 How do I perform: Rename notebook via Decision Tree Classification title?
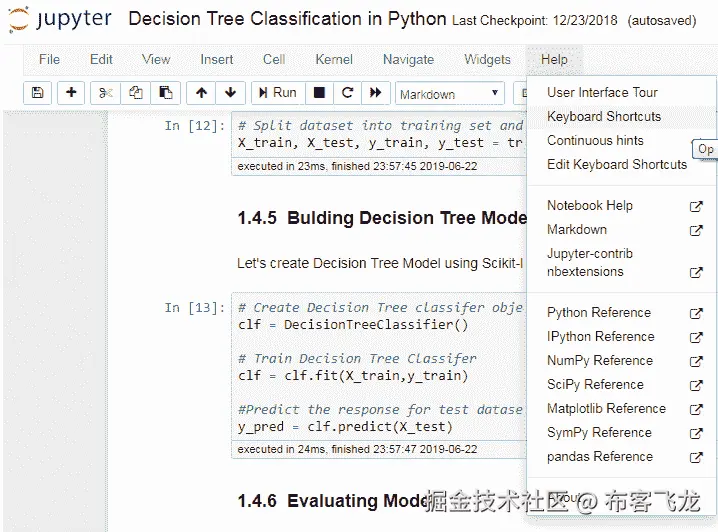(287, 19)
